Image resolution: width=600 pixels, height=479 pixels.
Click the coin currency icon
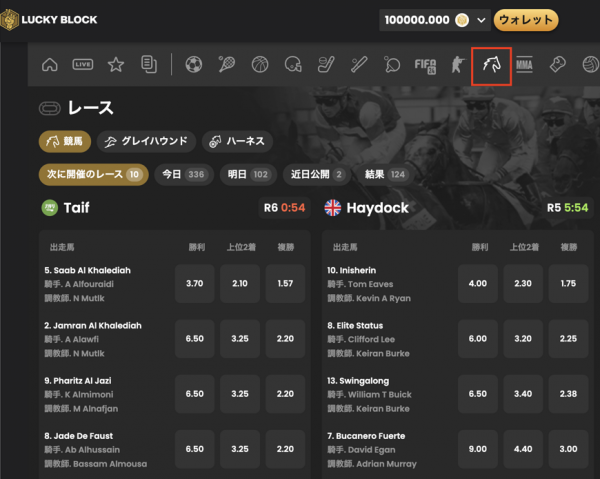tap(462, 20)
